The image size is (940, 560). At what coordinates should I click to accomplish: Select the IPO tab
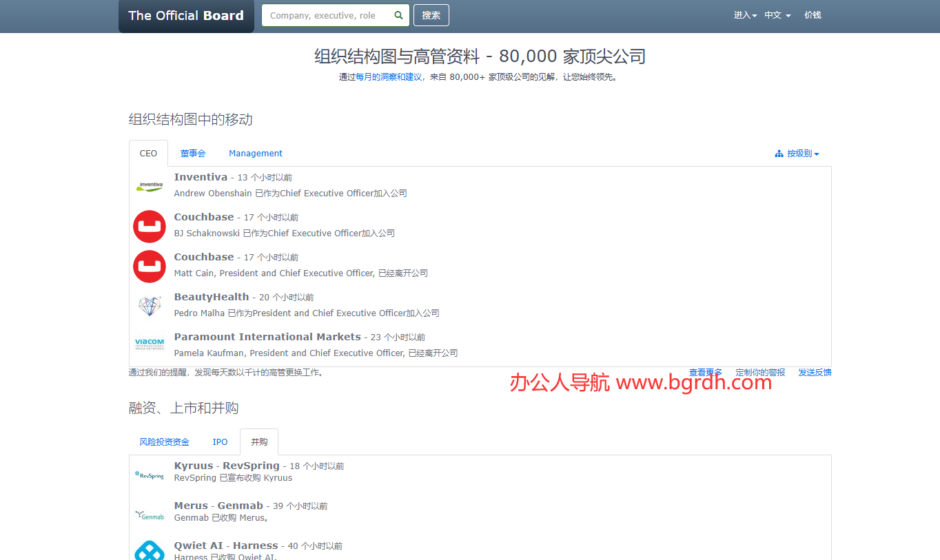pyautogui.click(x=220, y=442)
